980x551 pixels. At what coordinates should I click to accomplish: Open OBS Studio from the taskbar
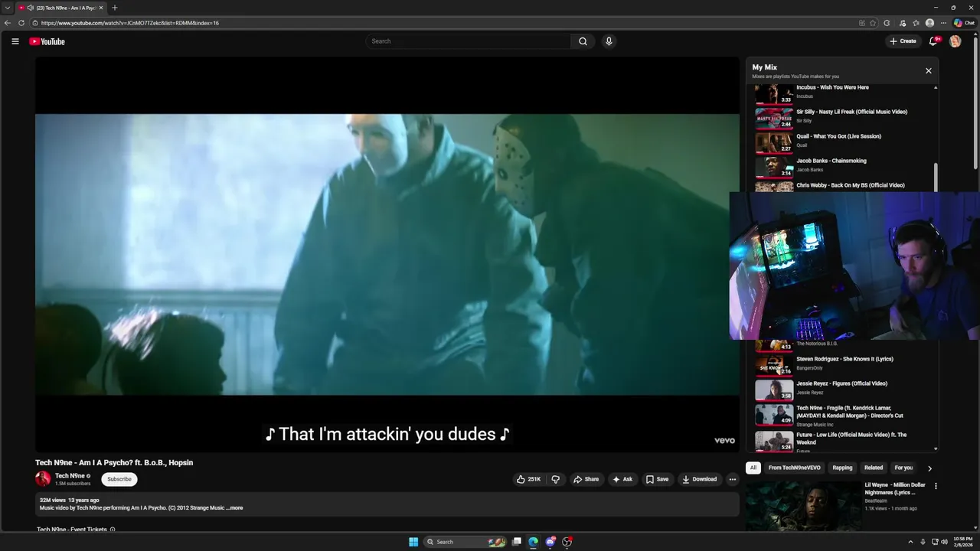point(567,542)
